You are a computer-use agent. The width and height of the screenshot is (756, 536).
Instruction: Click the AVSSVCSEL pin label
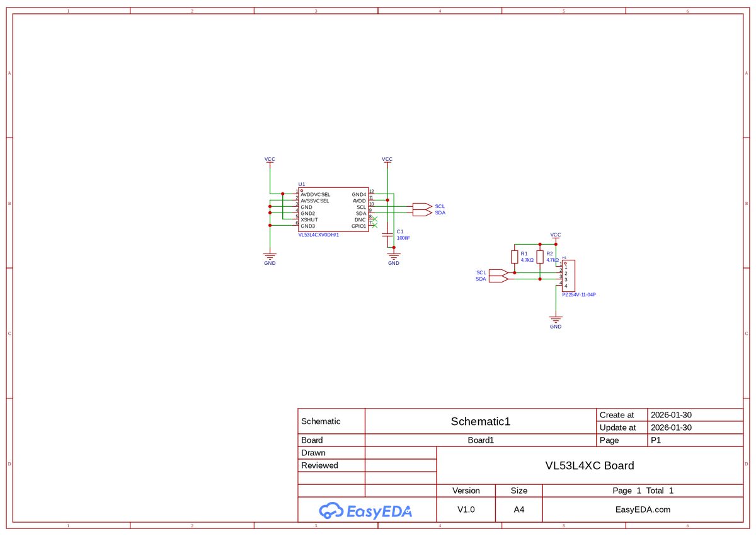[x=315, y=201]
